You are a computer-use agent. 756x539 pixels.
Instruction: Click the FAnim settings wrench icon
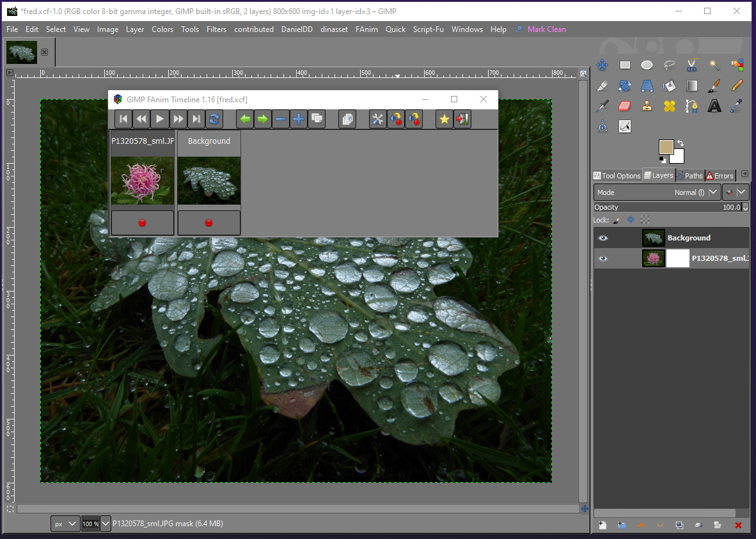click(x=378, y=119)
